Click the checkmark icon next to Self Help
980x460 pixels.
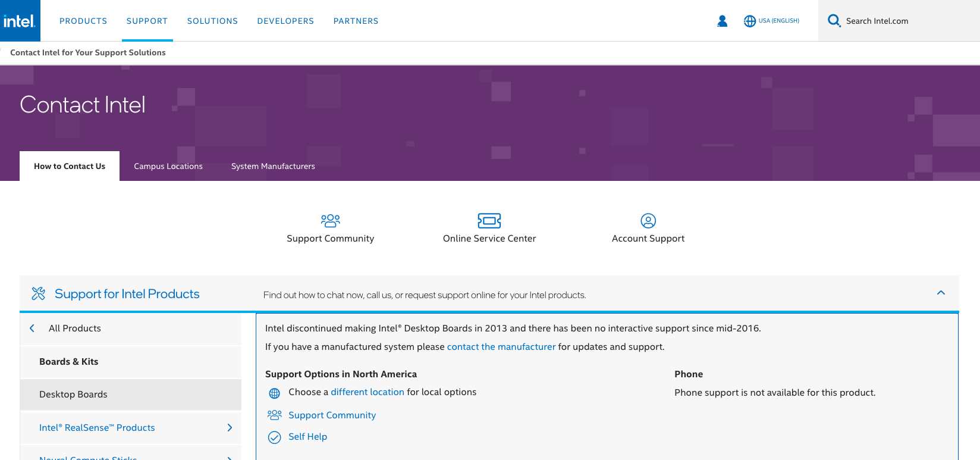pyautogui.click(x=274, y=437)
